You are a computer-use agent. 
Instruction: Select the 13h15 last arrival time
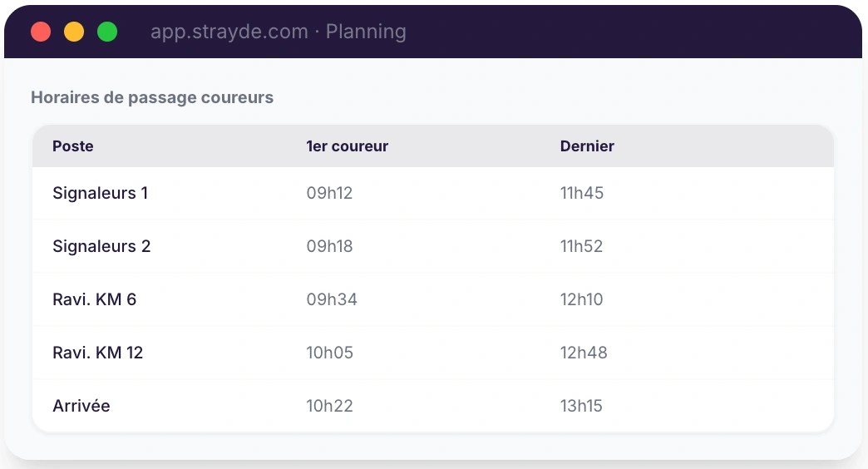(581, 406)
